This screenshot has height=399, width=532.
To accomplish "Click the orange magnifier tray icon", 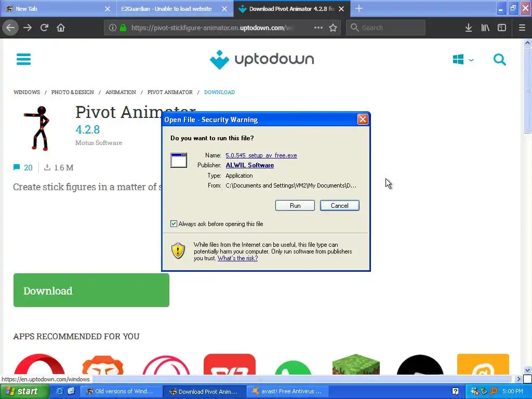I will [x=494, y=391].
